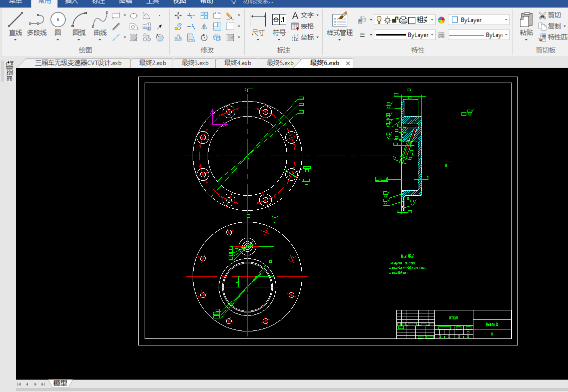Click the 尺寸 dimension tool
The height and width of the screenshot is (392, 568).
(x=258, y=24)
